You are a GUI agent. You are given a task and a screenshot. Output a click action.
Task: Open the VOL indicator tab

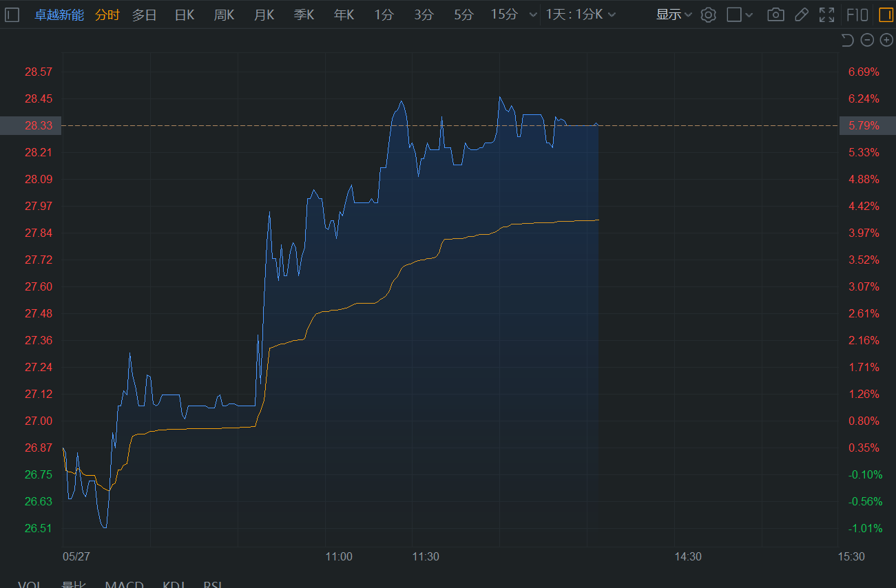click(x=30, y=585)
